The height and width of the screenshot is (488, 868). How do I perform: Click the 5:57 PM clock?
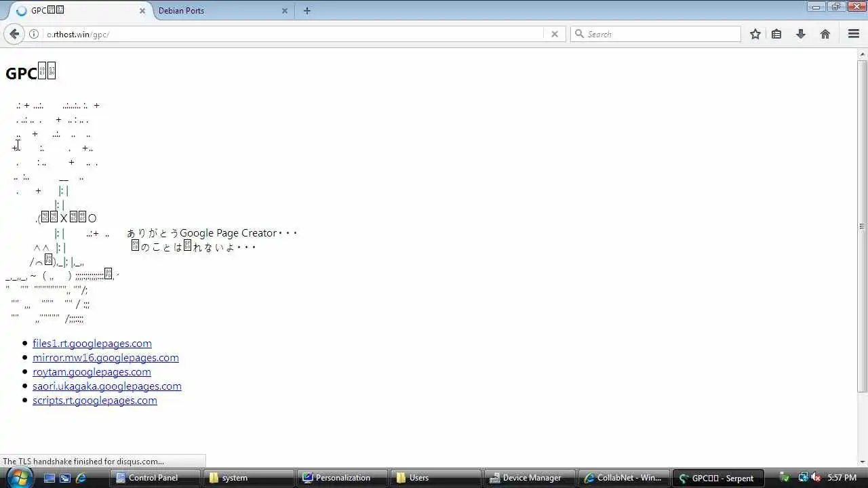click(842, 478)
